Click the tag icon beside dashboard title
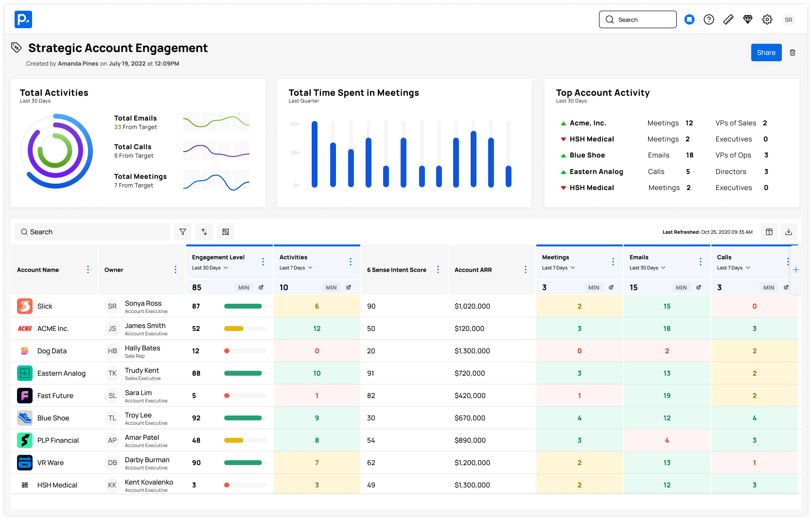 [17, 47]
